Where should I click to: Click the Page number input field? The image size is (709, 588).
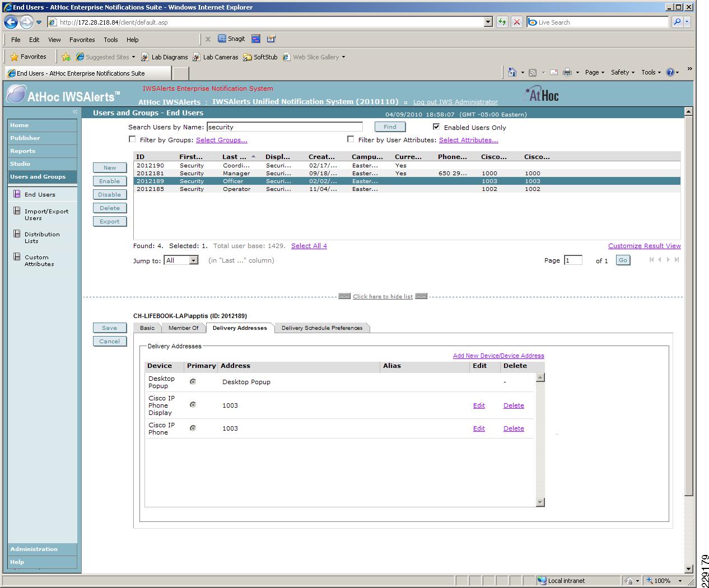pyautogui.click(x=573, y=260)
